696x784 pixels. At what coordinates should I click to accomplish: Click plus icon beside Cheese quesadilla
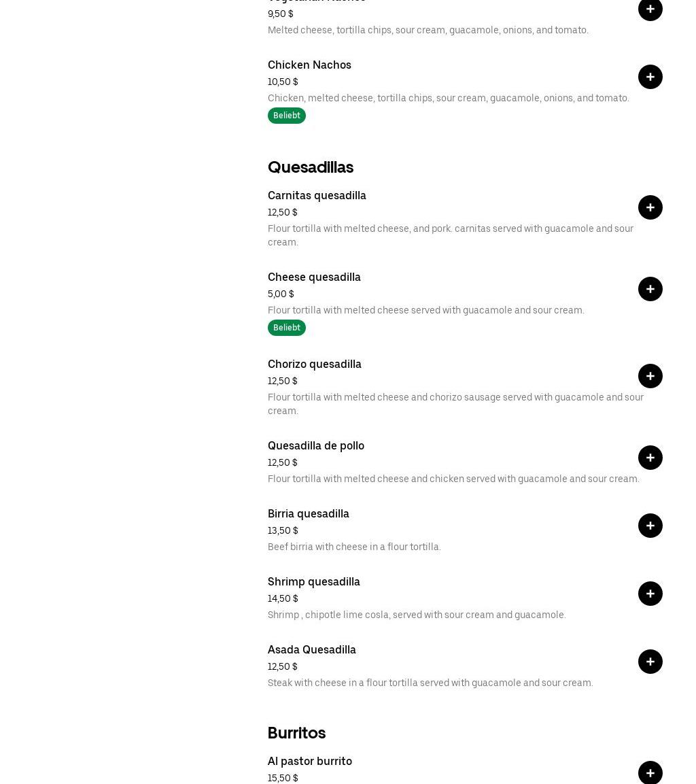650,289
